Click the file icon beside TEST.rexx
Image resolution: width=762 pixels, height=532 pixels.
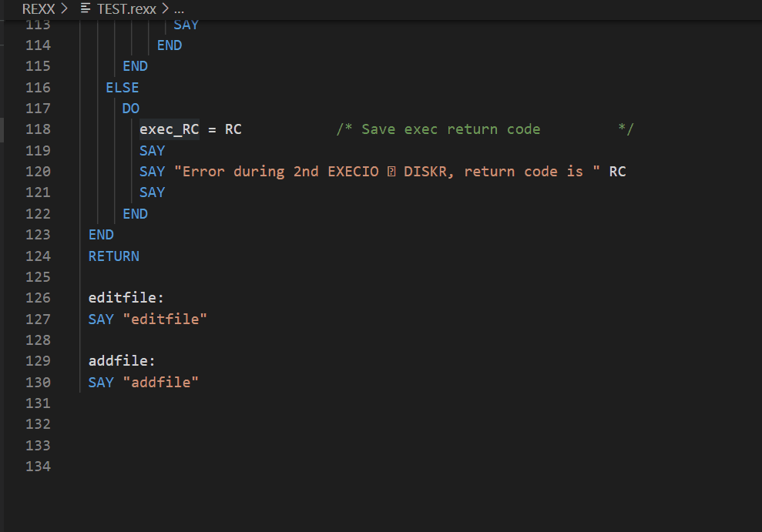coord(86,8)
